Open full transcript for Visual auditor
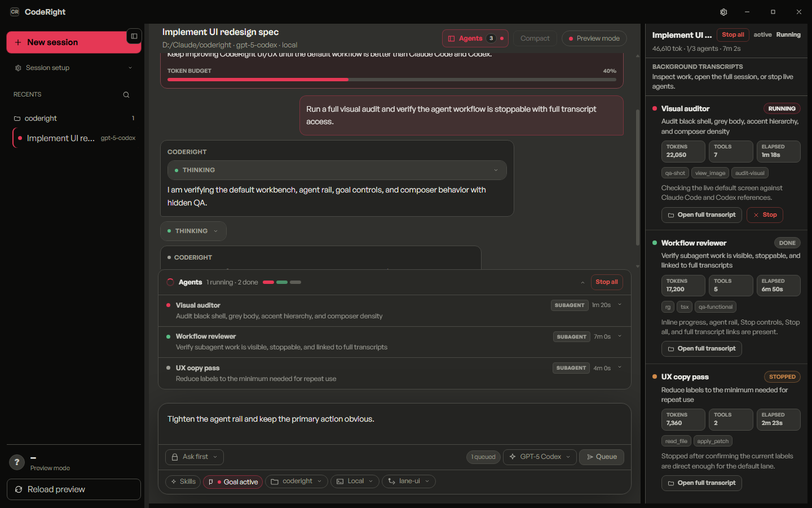The image size is (812, 508). tap(701, 215)
